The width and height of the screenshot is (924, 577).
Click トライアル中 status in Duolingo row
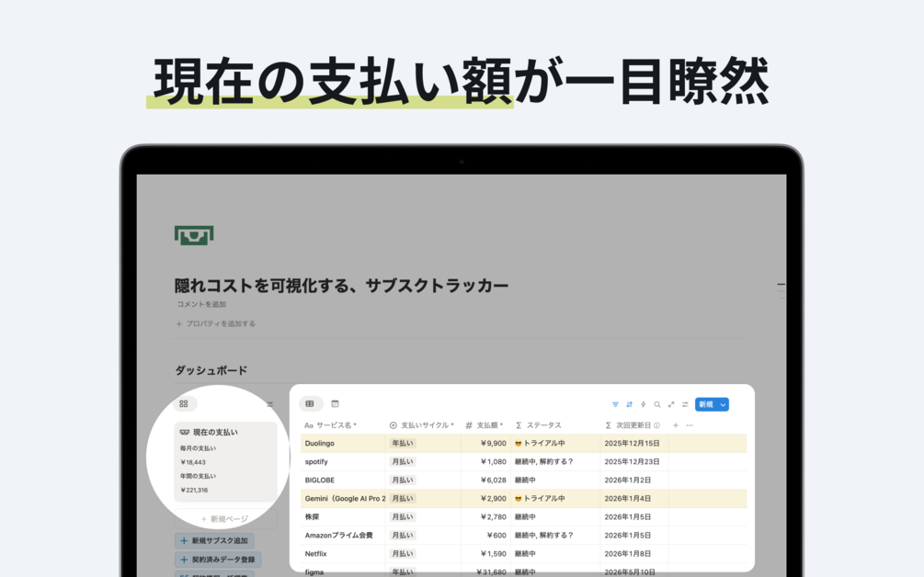click(x=540, y=444)
